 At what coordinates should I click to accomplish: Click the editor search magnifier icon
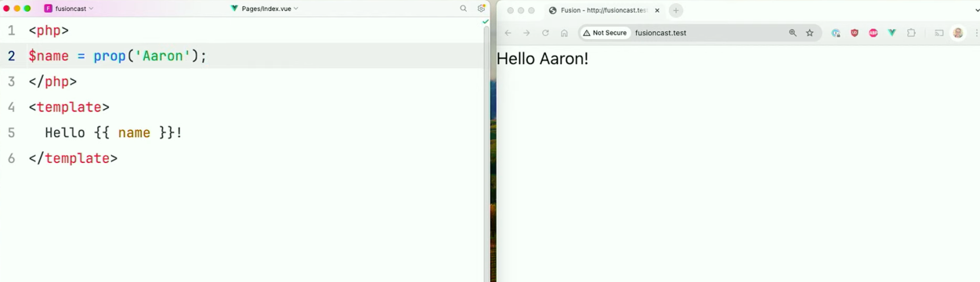(x=463, y=9)
